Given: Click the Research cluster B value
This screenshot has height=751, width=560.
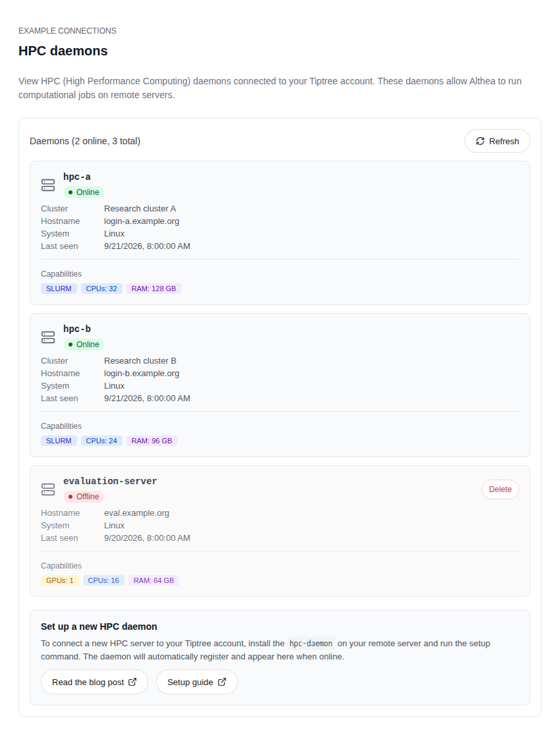Looking at the screenshot, I should 140,361.
